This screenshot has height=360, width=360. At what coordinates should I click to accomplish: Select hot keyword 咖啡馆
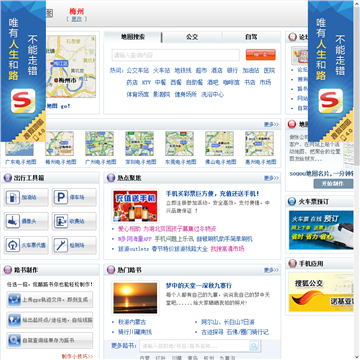[231, 82]
